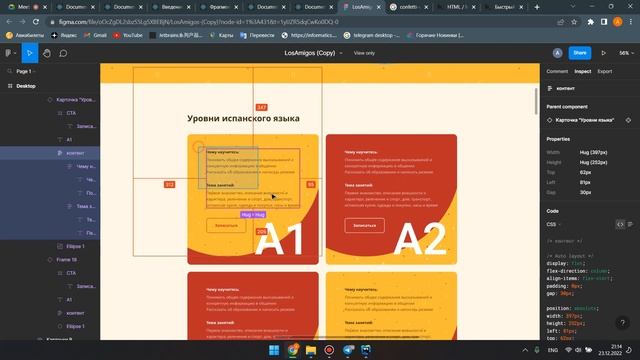
Task: Click the Записаться button on A1 card
Action: [x=226, y=225]
